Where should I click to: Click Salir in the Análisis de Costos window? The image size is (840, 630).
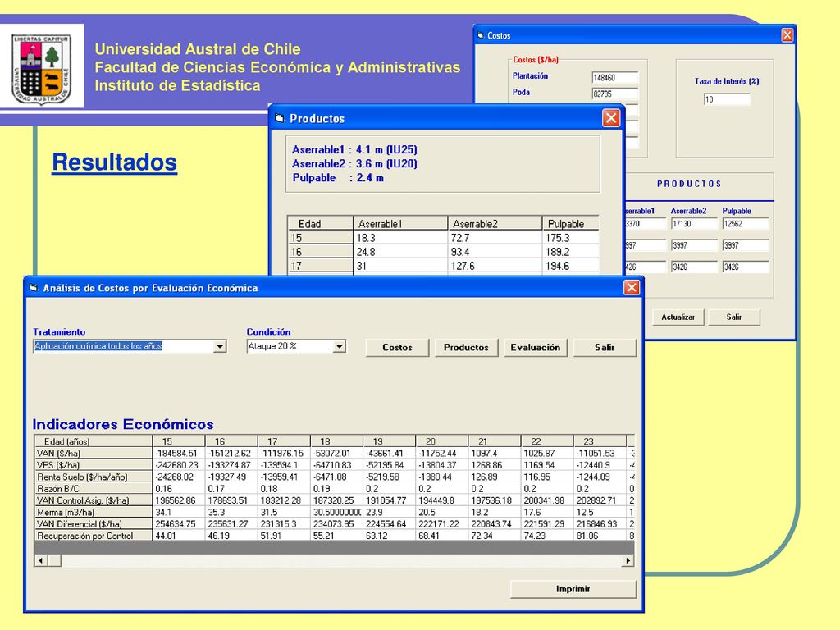605,347
